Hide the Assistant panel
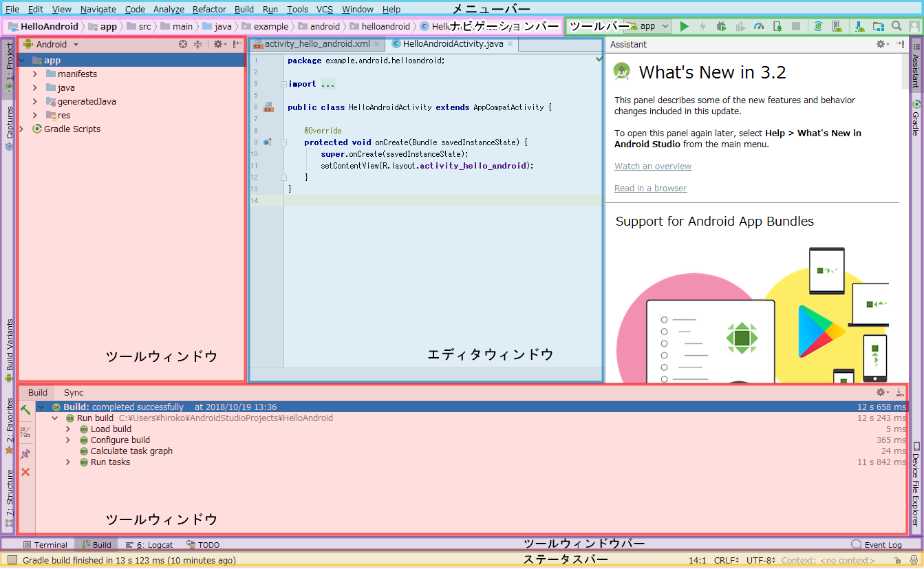This screenshot has width=924, height=569. click(900, 44)
